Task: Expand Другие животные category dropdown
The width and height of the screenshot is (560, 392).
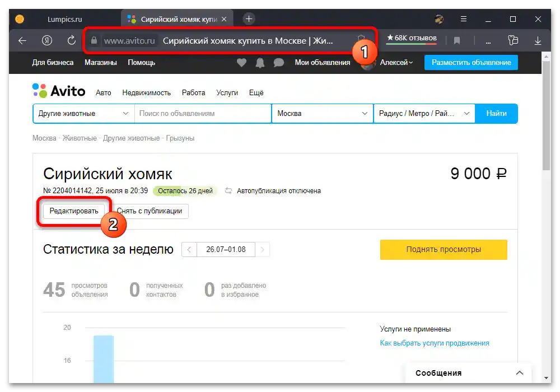Action: coord(83,114)
